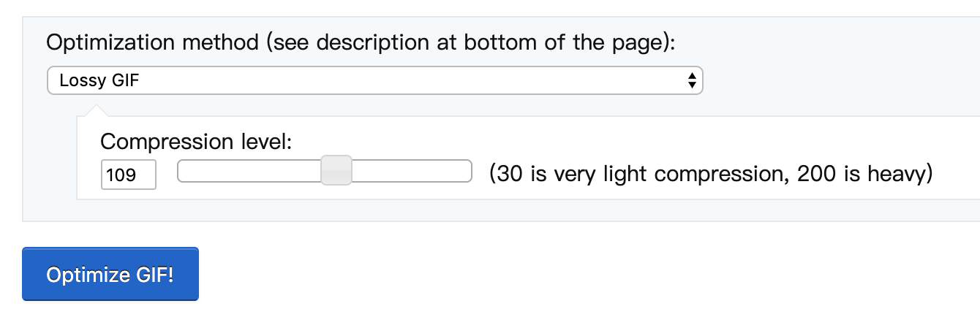
Task: Click slider track right of the handle
Action: pyautogui.click(x=412, y=172)
